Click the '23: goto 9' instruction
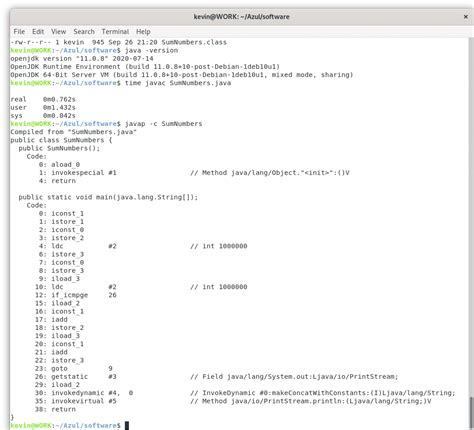 tap(73, 369)
